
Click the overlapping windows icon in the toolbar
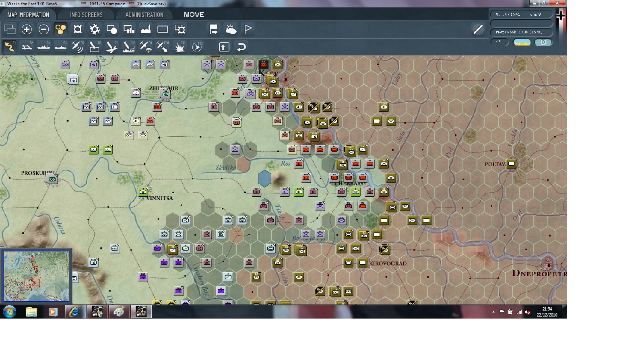10,29
